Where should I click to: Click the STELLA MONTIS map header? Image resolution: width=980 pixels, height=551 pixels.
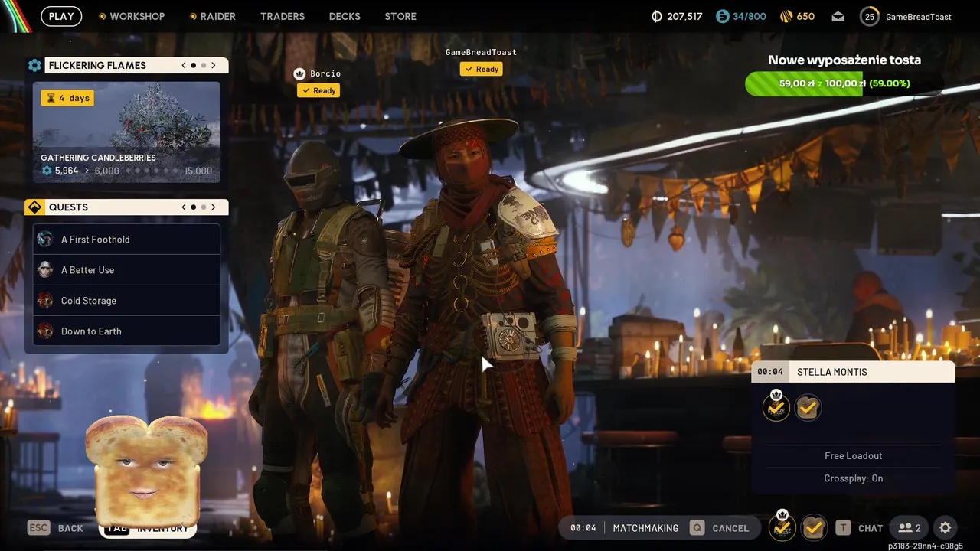pyautogui.click(x=853, y=372)
